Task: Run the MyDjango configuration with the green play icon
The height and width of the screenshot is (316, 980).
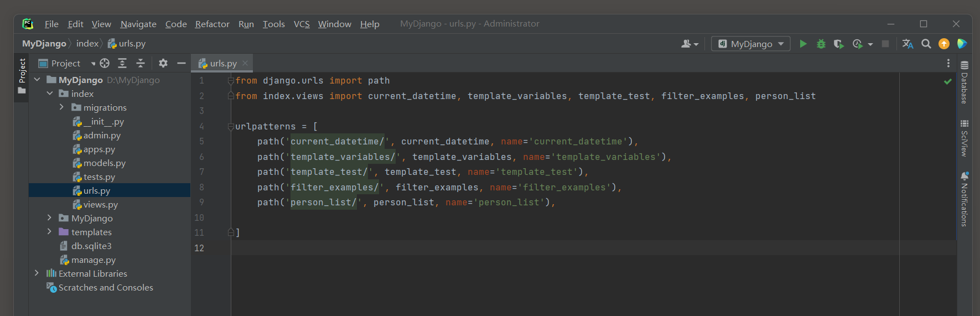Action: click(x=803, y=44)
